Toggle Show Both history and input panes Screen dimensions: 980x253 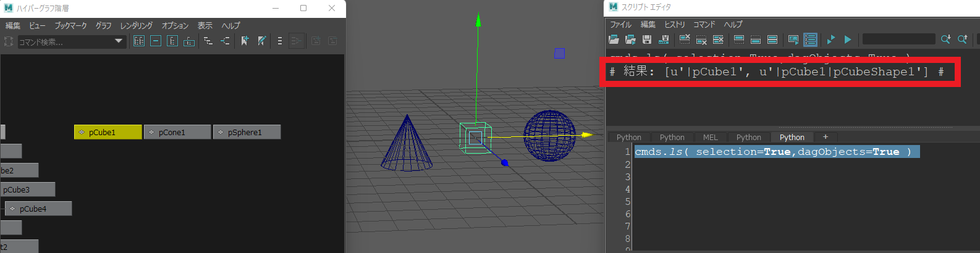772,39
